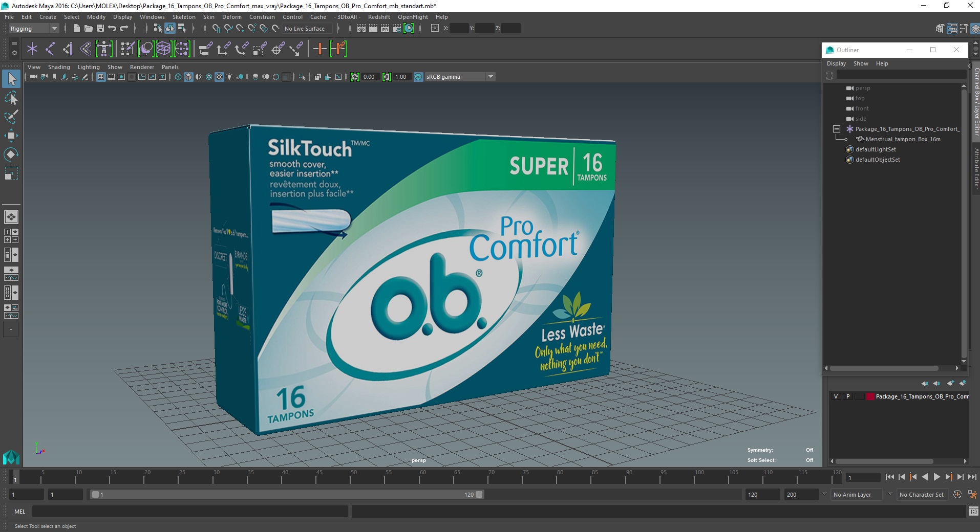
Task: Open the Character Set options running-man icon
Action: point(972,495)
